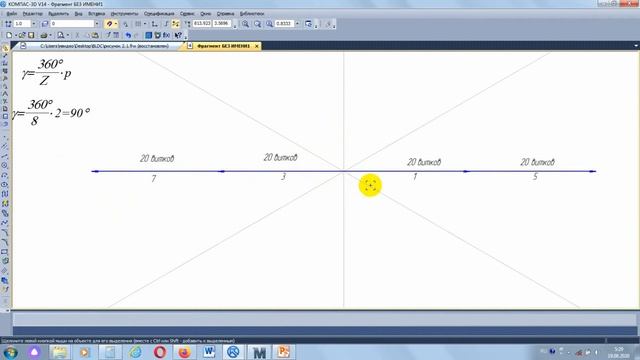Click the layers manager icon
This screenshot has width=640, height=360.
[45, 24]
